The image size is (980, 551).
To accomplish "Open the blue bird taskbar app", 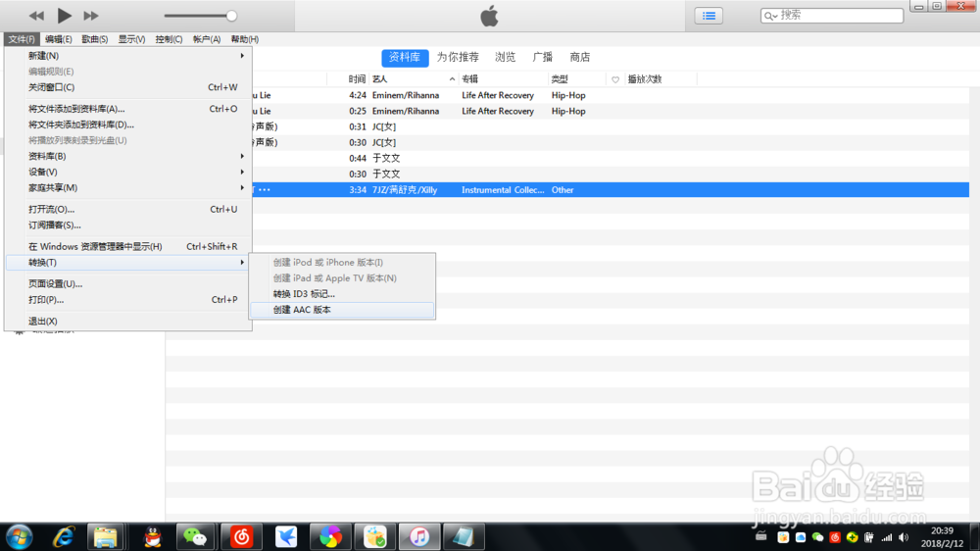I will click(x=286, y=537).
